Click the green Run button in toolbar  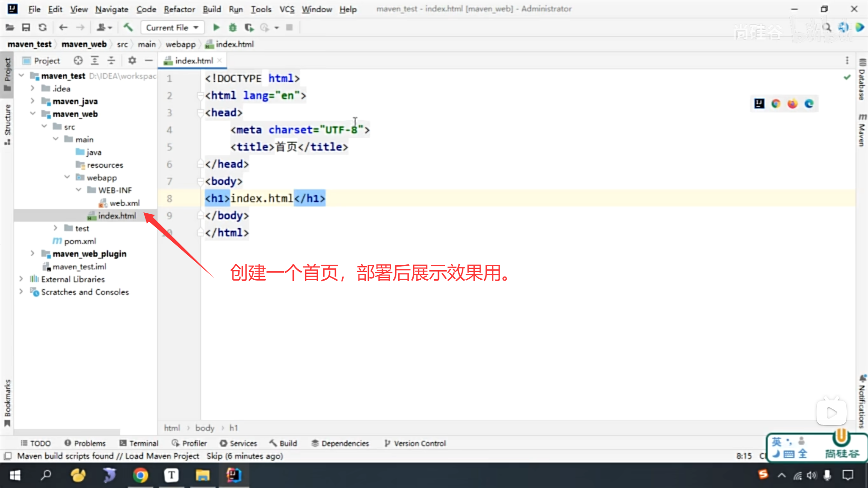(x=216, y=28)
